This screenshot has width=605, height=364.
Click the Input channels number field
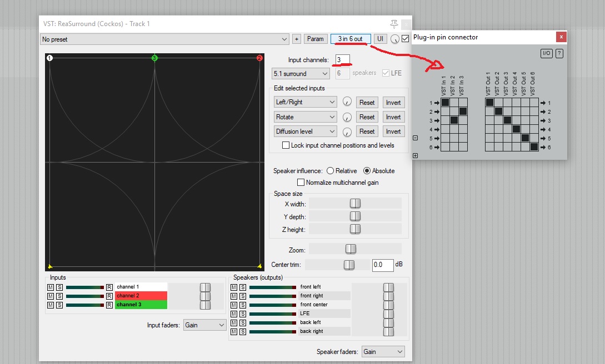click(x=342, y=59)
